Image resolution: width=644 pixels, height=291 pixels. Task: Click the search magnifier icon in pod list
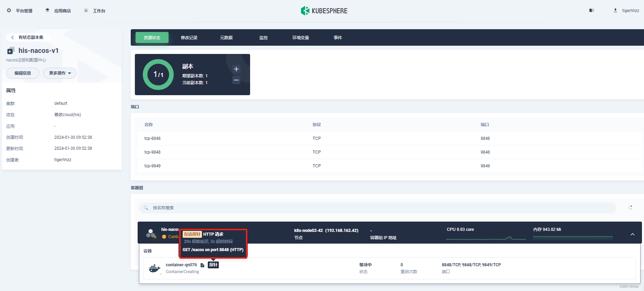[x=146, y=208]
